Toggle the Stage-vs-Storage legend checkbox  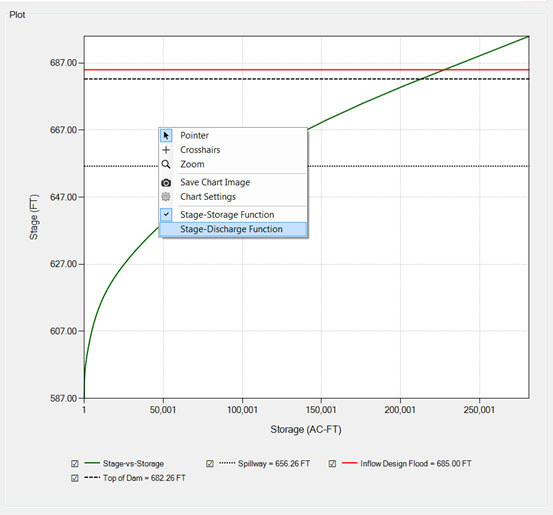(x=75, y=464)
